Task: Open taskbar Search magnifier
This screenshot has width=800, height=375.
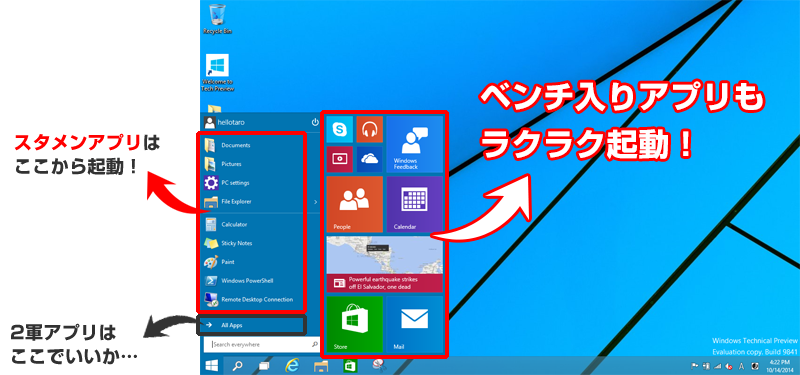Action: pos(238,365)
